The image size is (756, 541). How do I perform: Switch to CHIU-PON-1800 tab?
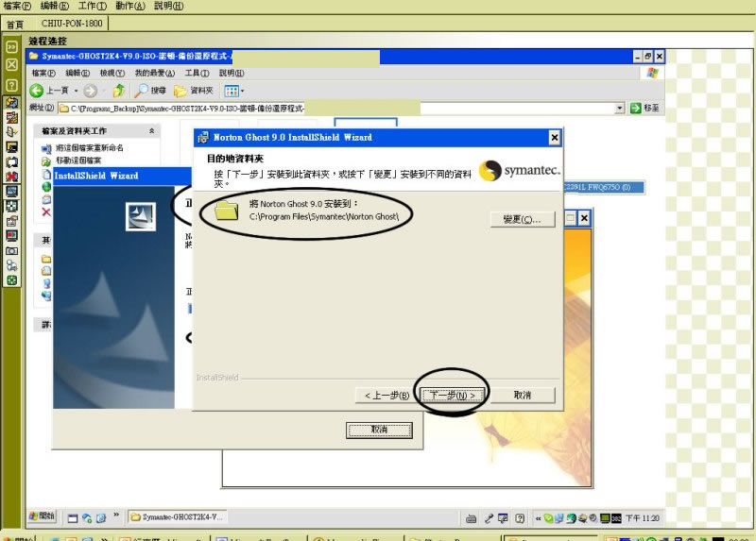click(x=72, y=23)
